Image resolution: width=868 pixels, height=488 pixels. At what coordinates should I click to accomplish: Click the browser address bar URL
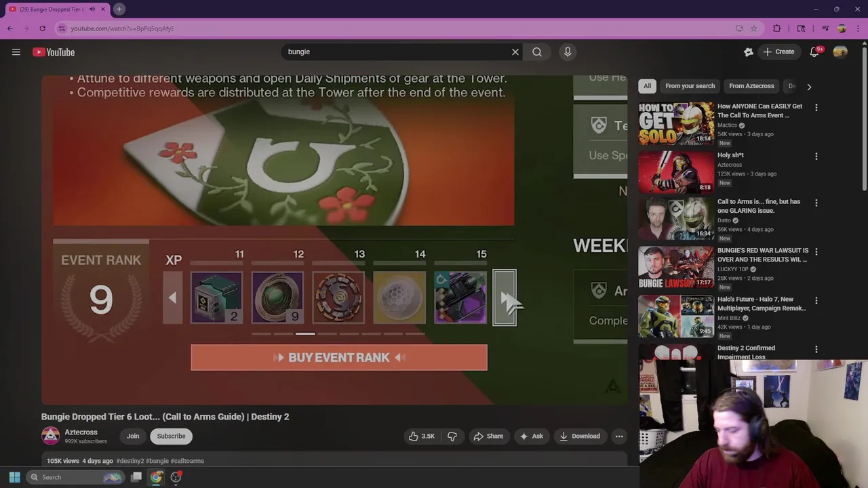coord(123,28)
